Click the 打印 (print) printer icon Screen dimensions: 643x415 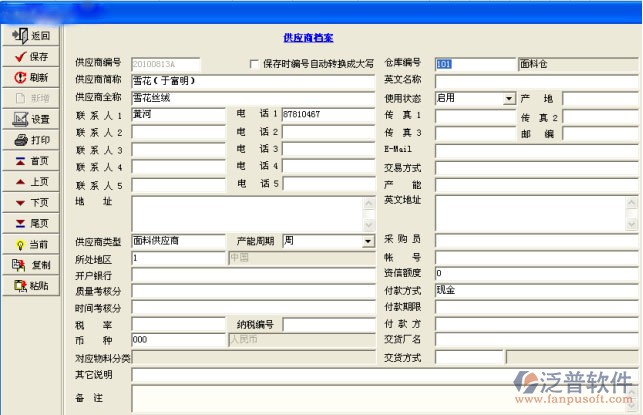tap(21, 140)
